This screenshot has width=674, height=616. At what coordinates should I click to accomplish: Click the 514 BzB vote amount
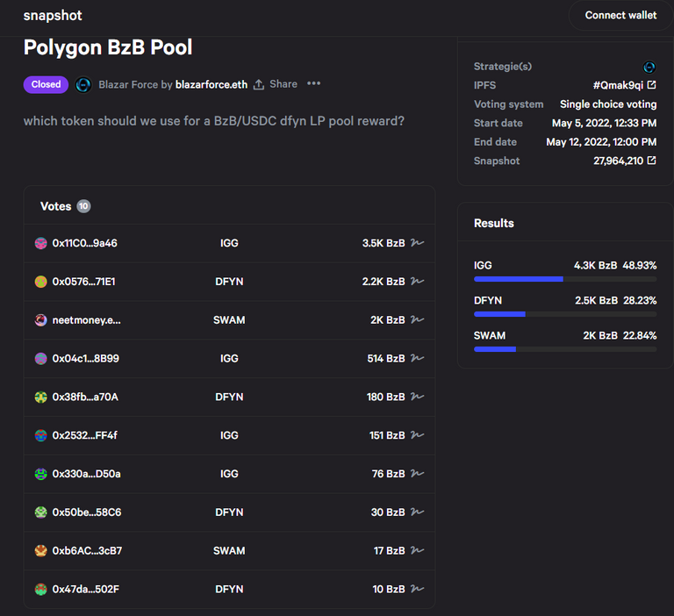[386, 359]
